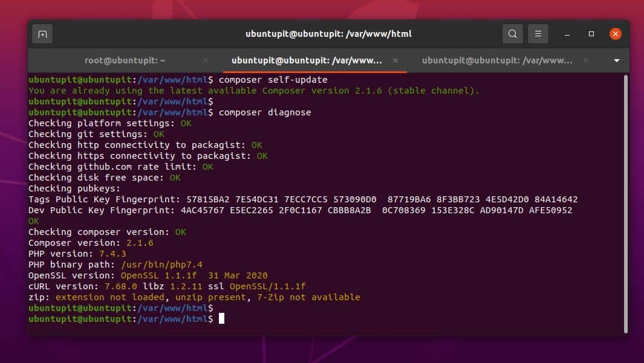Viewport: 644px width, 363px height.
Task: Minimize the terminal window
Action: click(x=567, y=34)
